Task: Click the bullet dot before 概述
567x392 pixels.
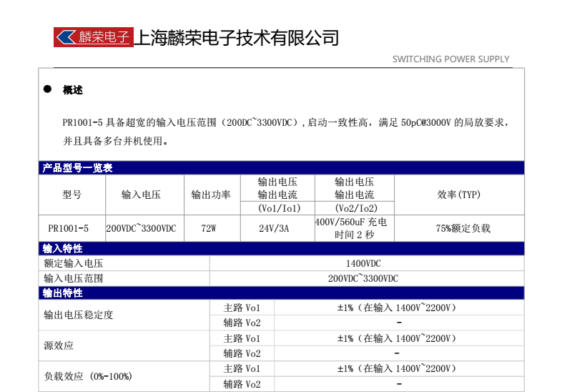Action: 47,89
